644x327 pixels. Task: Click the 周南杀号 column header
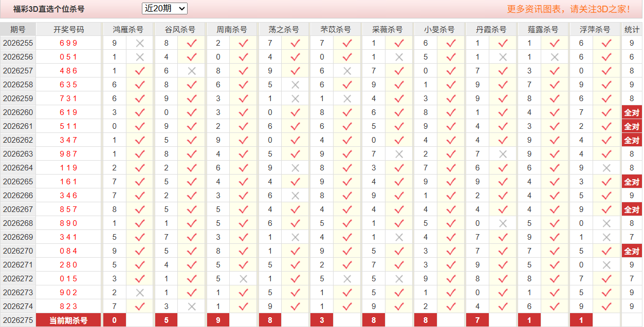pyautogui.click(x=232, y=29)
